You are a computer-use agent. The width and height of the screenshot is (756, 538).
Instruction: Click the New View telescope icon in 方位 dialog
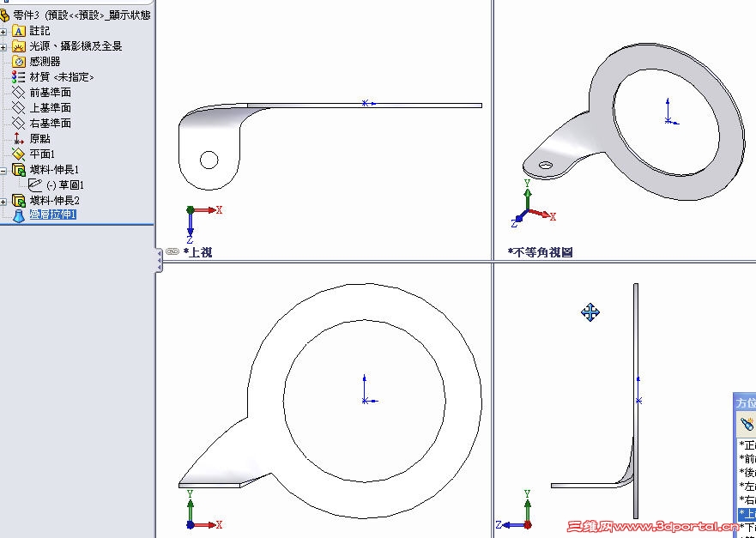tap(747, 424)
